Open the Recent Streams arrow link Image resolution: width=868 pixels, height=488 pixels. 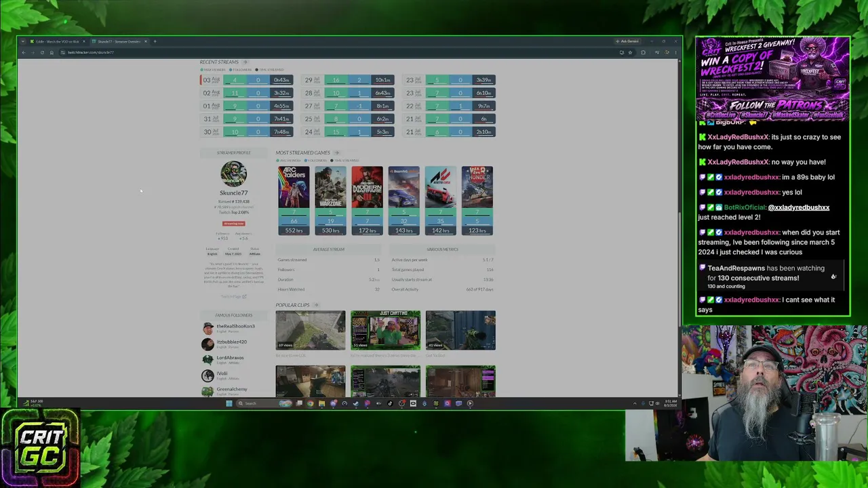(245, 62)
